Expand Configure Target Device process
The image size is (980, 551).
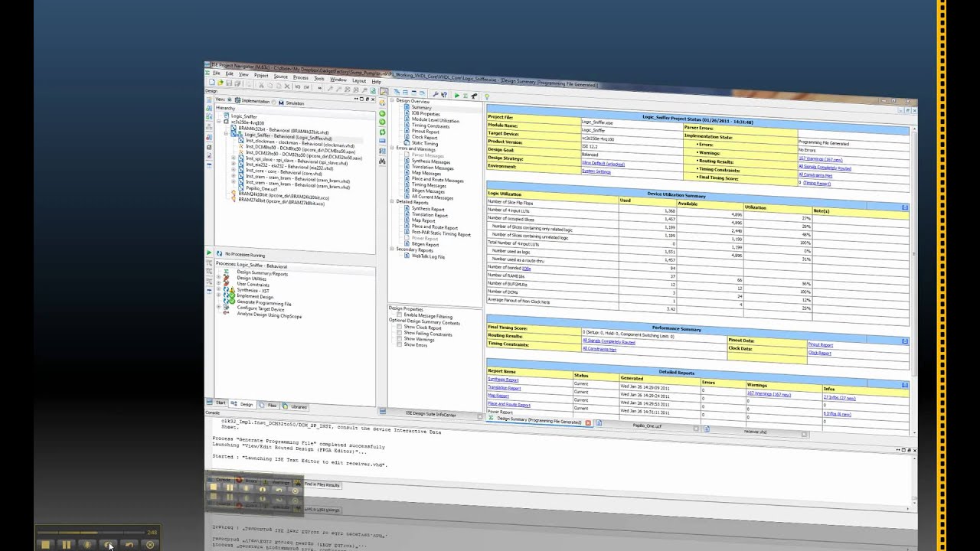(218, 307)
